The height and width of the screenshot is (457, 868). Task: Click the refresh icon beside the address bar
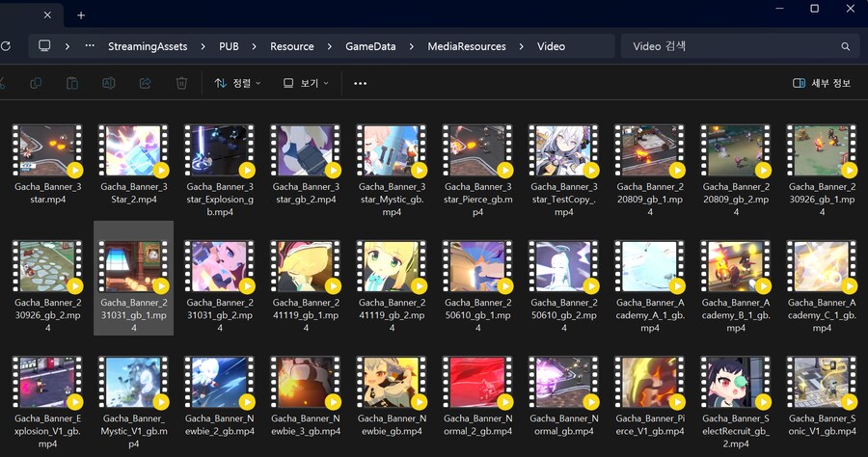click(x=6, y=46)
